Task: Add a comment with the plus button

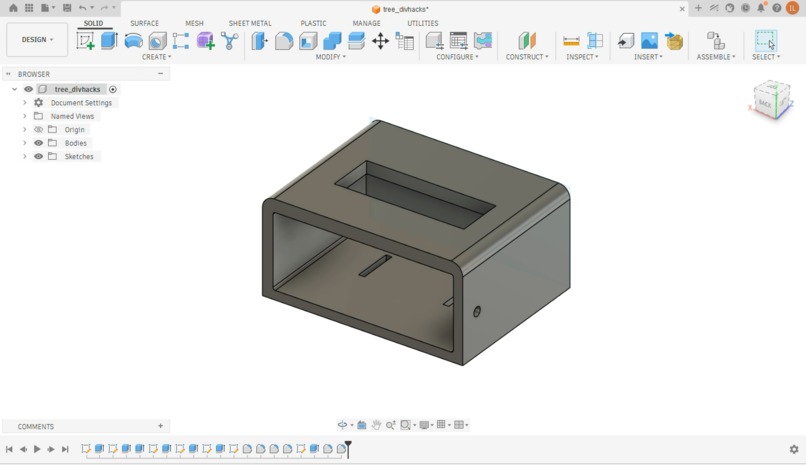Action: pos(160,426)
